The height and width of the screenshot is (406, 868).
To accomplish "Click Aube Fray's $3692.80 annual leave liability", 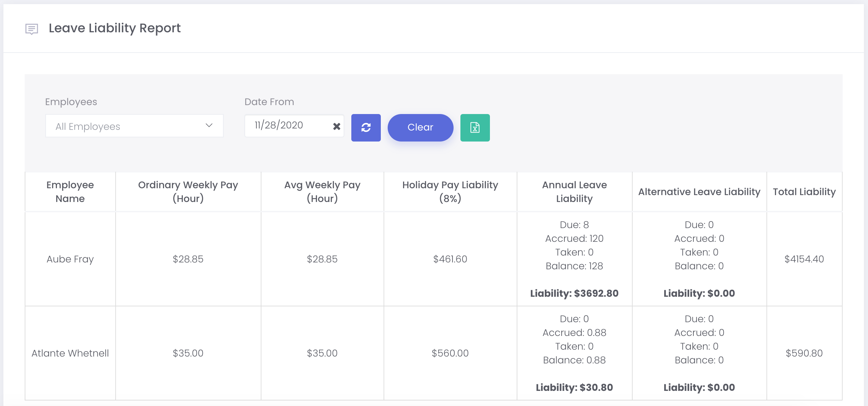I will 574,293.
